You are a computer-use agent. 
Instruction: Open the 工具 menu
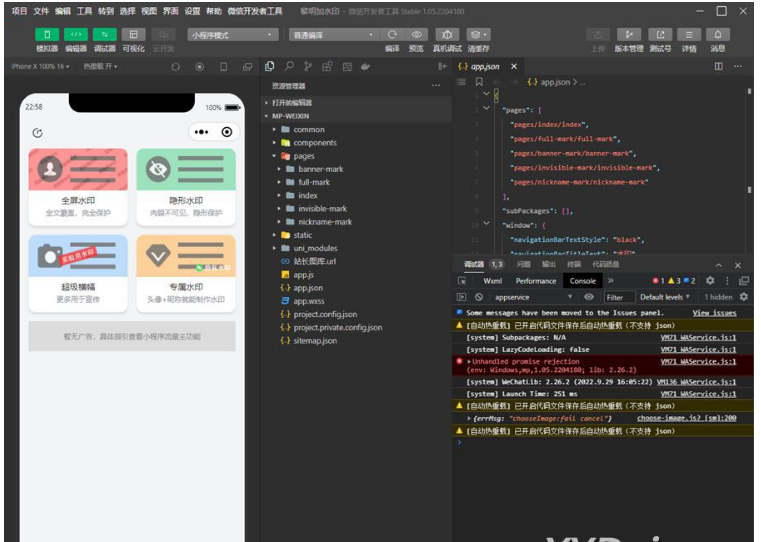click(84, 10)
